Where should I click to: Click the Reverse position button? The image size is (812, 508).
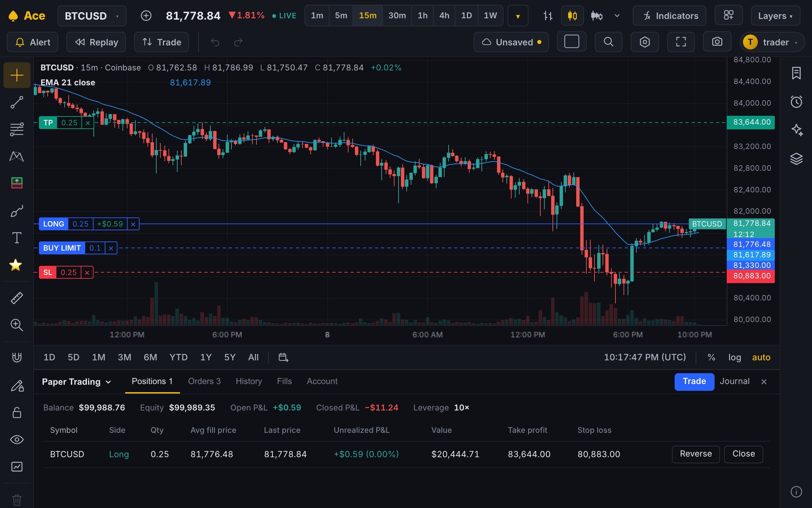(696, 454)
